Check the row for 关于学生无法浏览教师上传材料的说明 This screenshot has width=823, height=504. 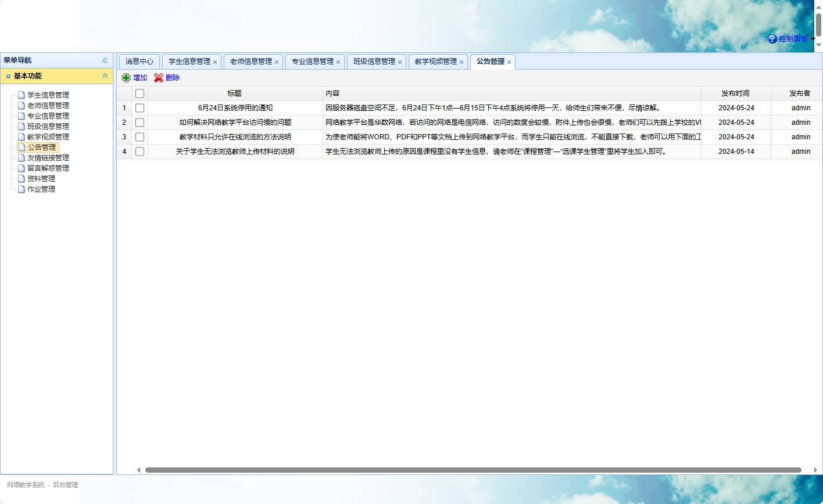[139, 151]
